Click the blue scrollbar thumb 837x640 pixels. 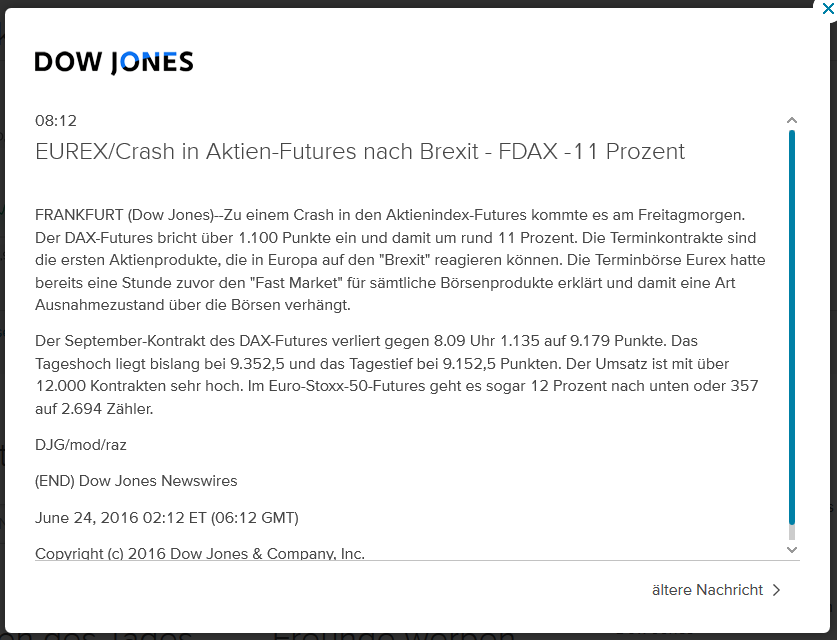coord(792,320)
